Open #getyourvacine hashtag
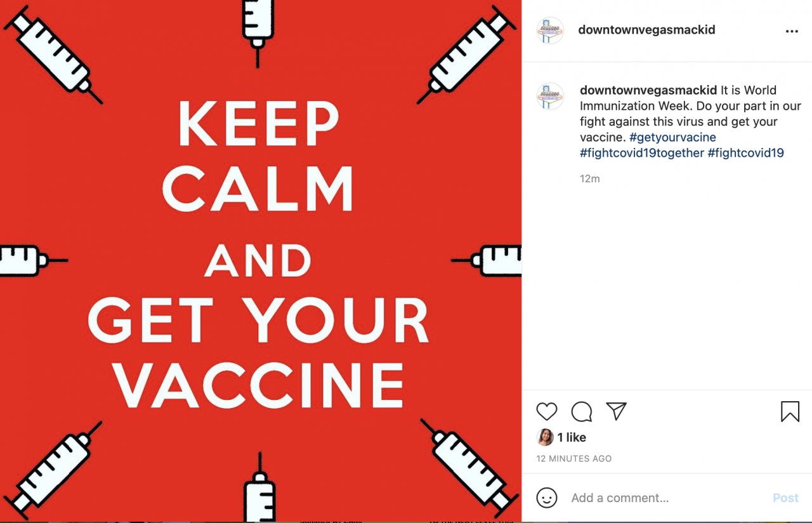The height and width of the screenshot is (523, 812). 672,137
